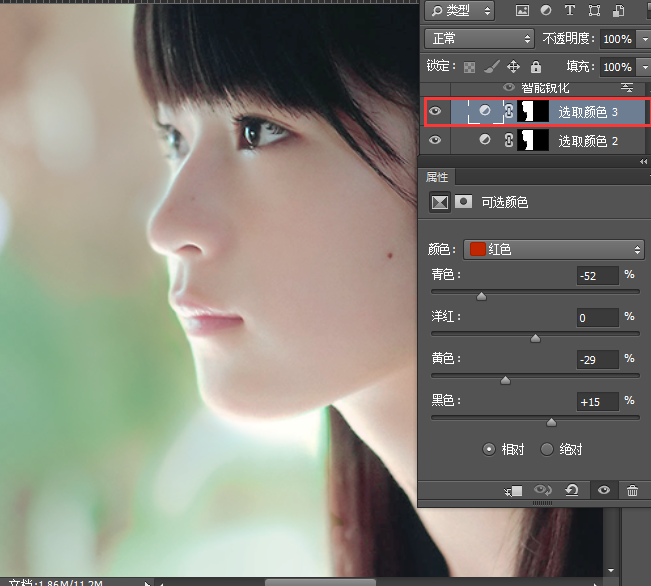Image resolution: width=651 pixels, height=586 pixels.
Task: Select the 绝对 (Absolute) radio button
Action: pyautogui.click(x=547, y=449)
